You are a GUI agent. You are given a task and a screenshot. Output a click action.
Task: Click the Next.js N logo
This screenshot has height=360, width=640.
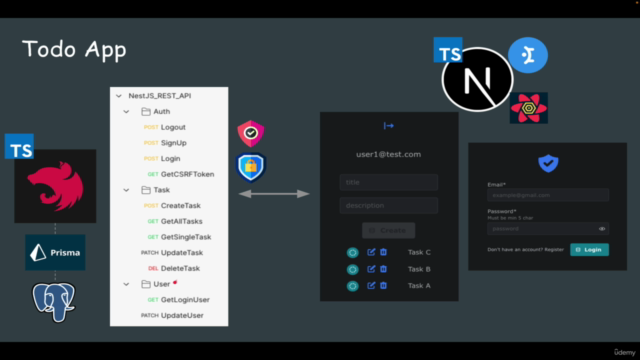pyautogui.click(x=477, y=80)
